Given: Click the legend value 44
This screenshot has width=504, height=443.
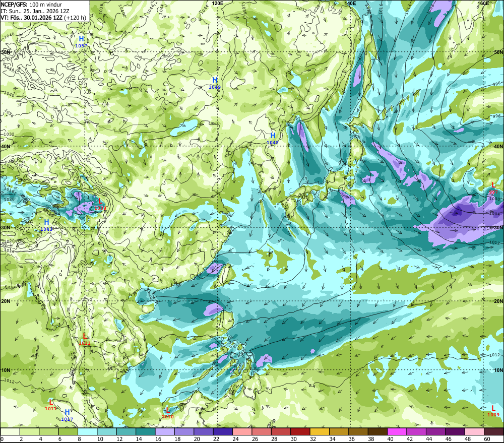Looking at the screenshot, I should click(429, 439).
